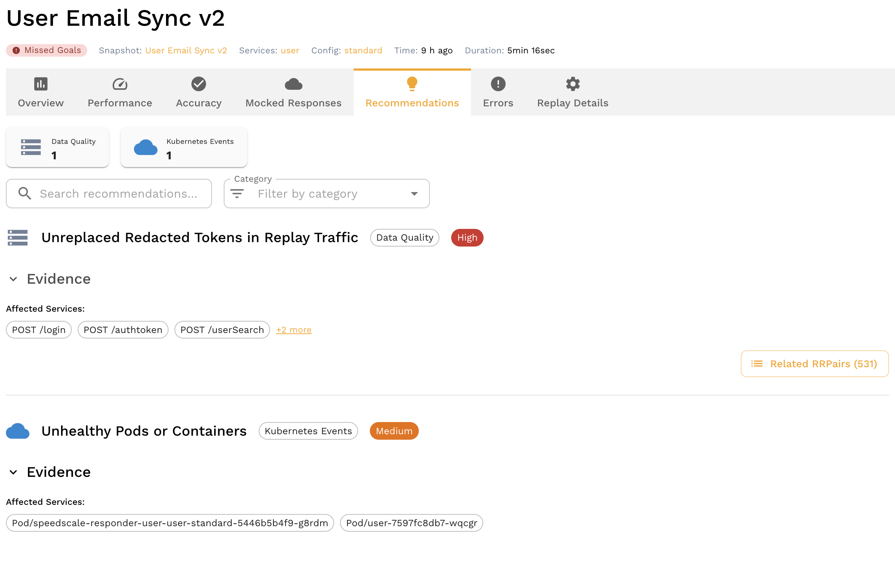Click the Overview bar chart icon

(x=40, y=84)
